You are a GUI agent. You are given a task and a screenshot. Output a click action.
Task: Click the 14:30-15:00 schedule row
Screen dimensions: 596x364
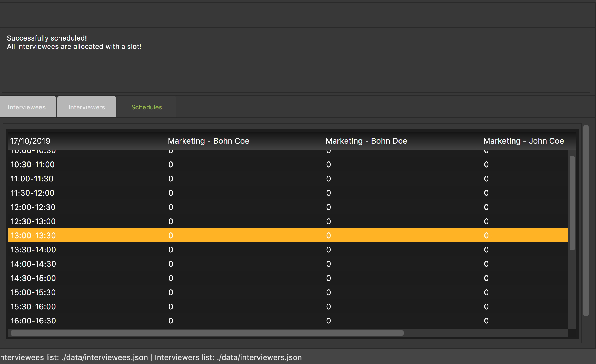(33, 278)
